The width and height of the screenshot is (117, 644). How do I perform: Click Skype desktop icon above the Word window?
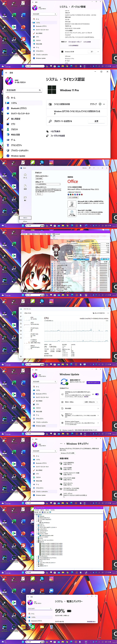tap(42, 163)
